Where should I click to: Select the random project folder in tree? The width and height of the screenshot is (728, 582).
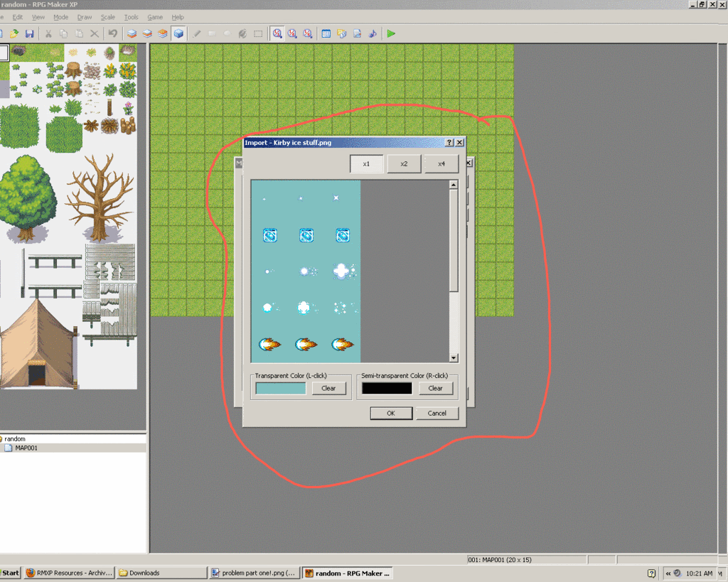click(15, 438)
